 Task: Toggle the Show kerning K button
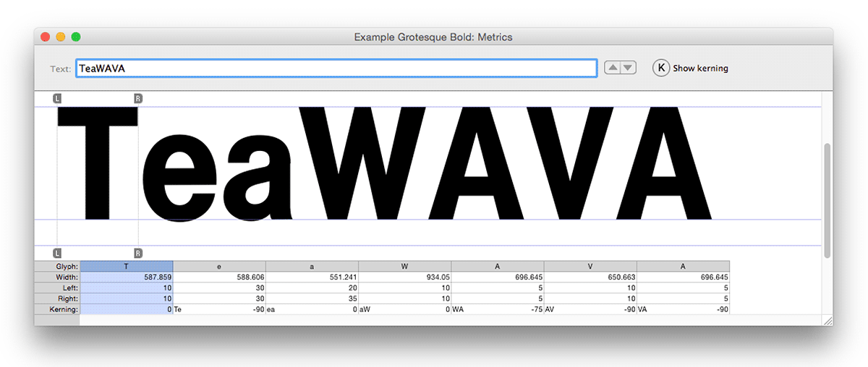(x=661, y=68)
